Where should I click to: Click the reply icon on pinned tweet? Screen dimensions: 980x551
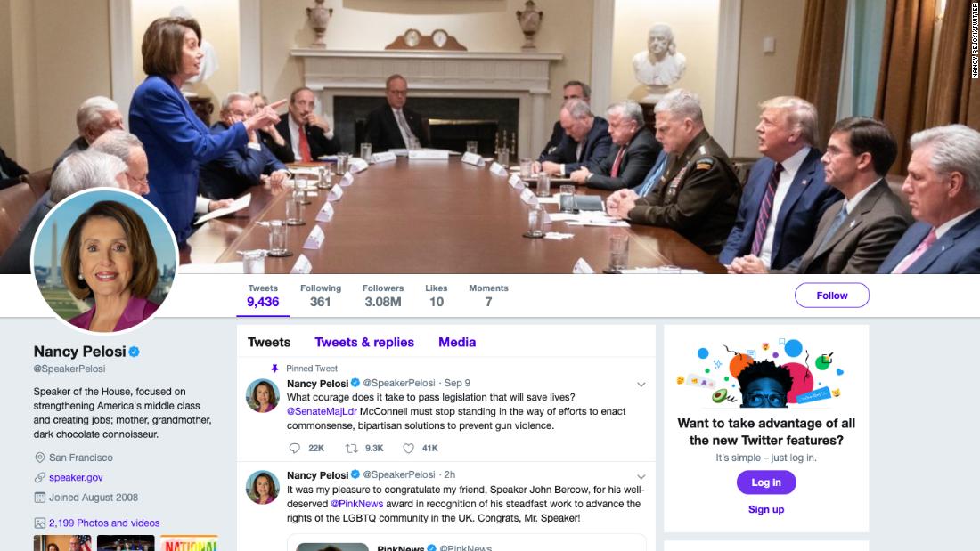pyautogui.click(x=295, y=448)
